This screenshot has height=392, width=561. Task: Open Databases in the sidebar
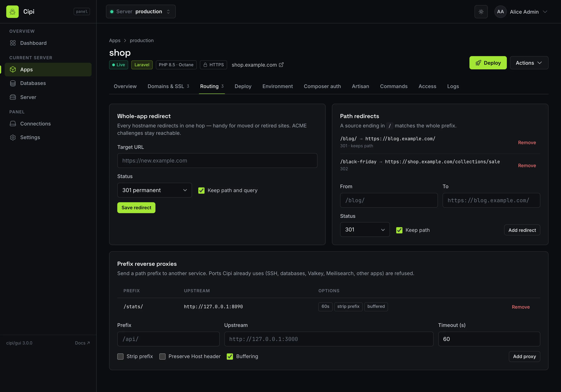coord(48,83)
